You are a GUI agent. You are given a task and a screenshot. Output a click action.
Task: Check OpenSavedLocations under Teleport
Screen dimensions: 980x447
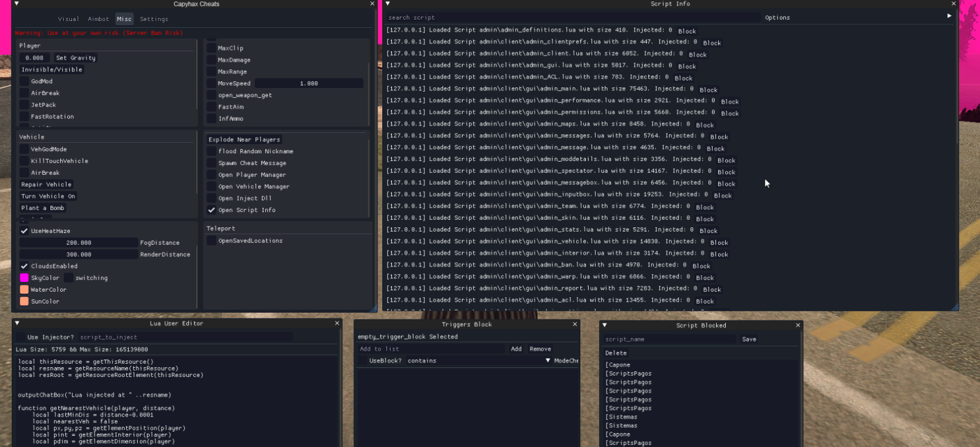(211, 240)
